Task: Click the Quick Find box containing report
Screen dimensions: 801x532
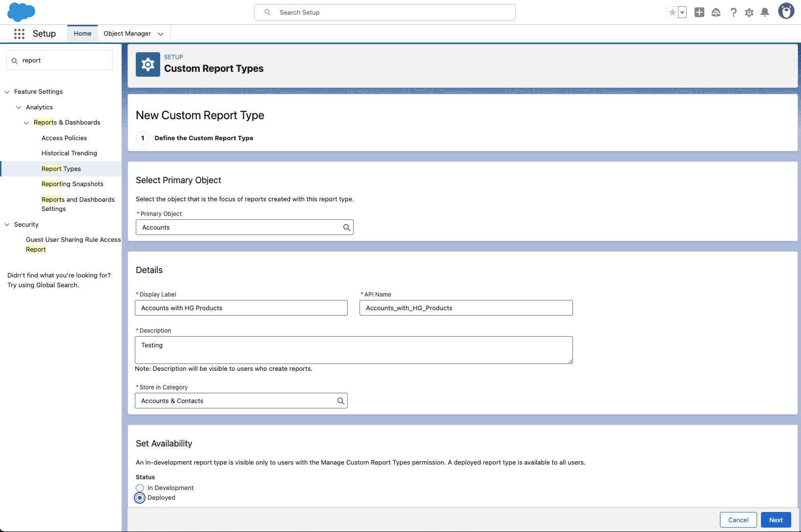Action: click(60, 60)
